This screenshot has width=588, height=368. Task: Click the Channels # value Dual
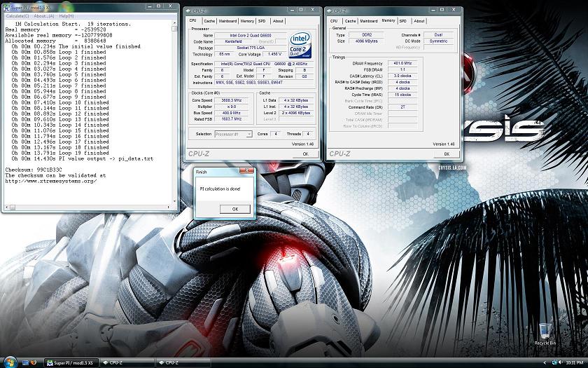click(x=438, y=35)
